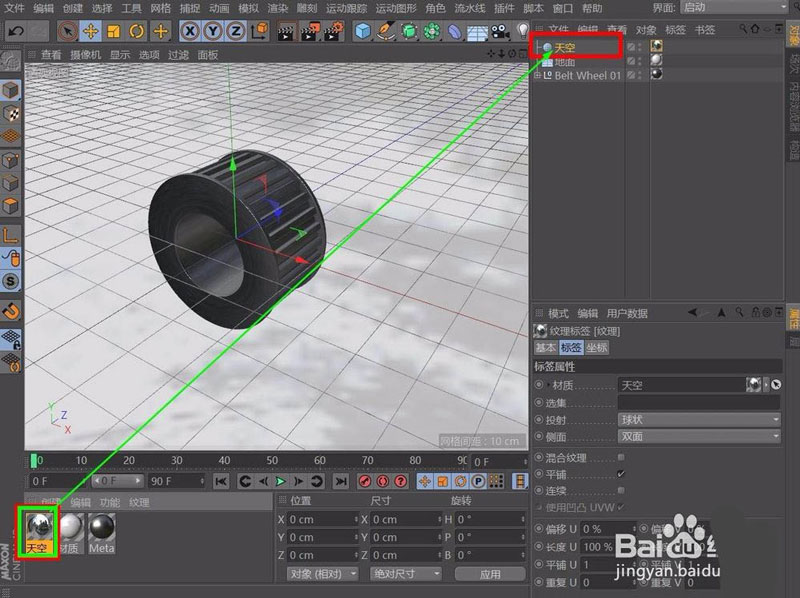Switch to the 坐标 tab

point(597,348)
